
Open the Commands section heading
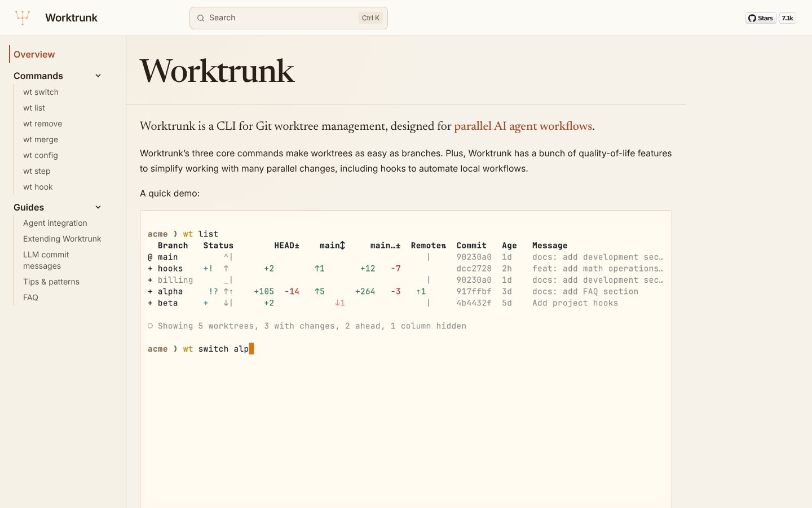click(38, 76)
